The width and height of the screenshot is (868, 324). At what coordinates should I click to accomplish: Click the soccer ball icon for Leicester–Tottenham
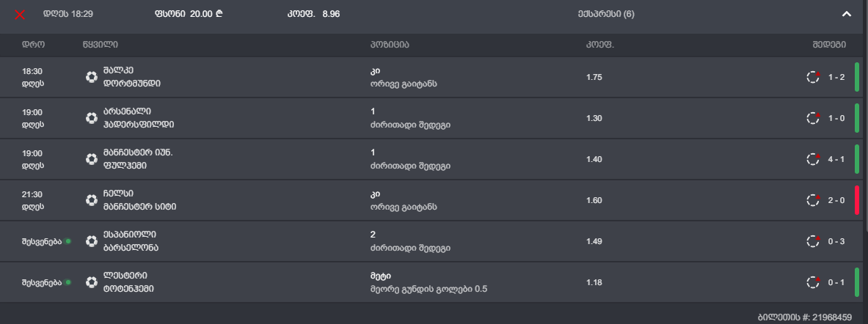click(92, 282)
